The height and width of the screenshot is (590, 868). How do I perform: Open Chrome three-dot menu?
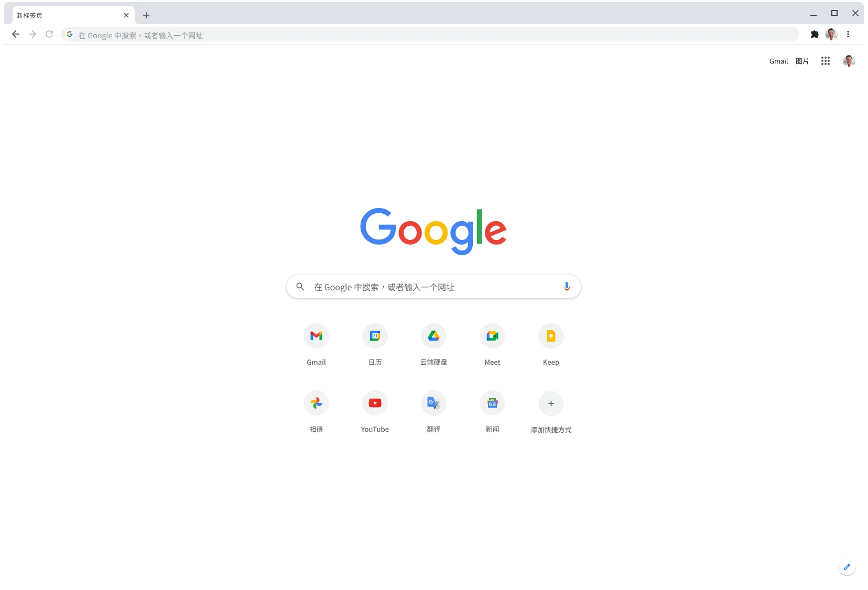(848, 34)
